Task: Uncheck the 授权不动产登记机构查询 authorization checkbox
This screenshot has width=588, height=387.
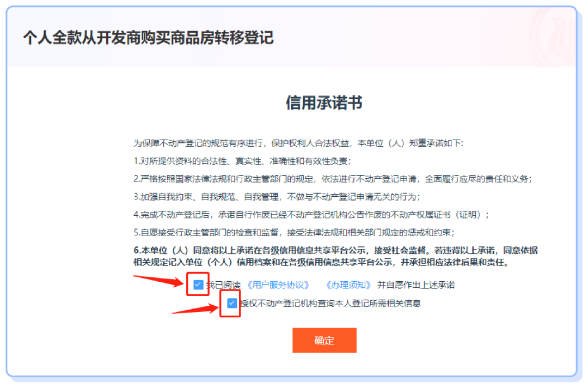Action: click(x=232, y=303)
